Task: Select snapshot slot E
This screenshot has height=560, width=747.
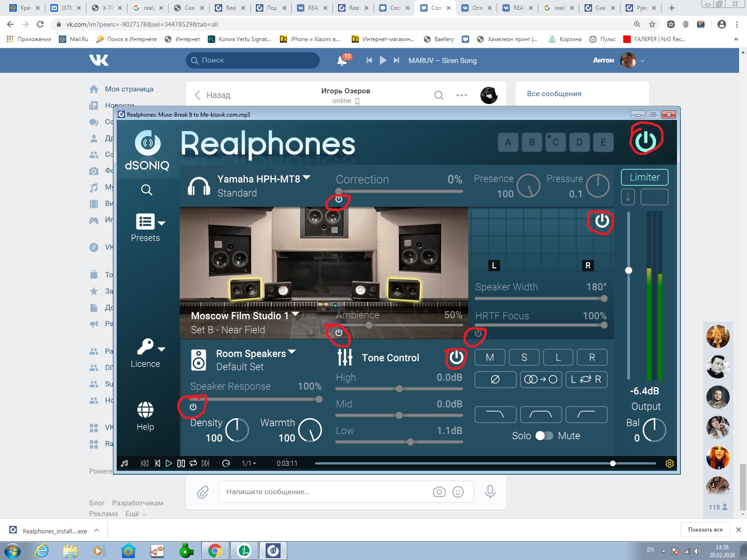Action: [603, 142]
